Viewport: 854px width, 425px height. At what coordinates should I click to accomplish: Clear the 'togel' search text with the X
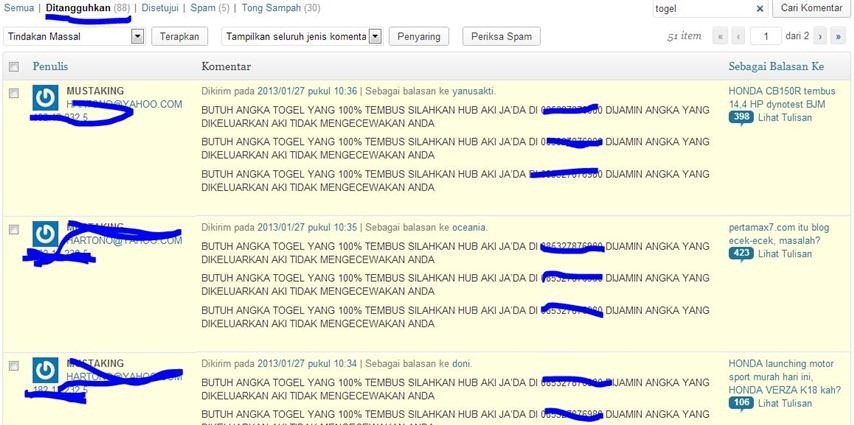click(x=760, y=9)
